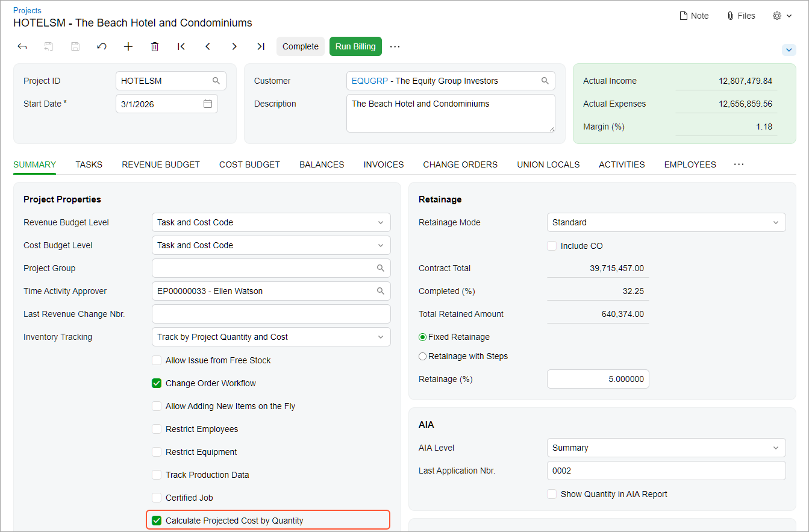This screenshot has width=809, height=532.
Task: Open the Activities tab
Action: [622, 164]
